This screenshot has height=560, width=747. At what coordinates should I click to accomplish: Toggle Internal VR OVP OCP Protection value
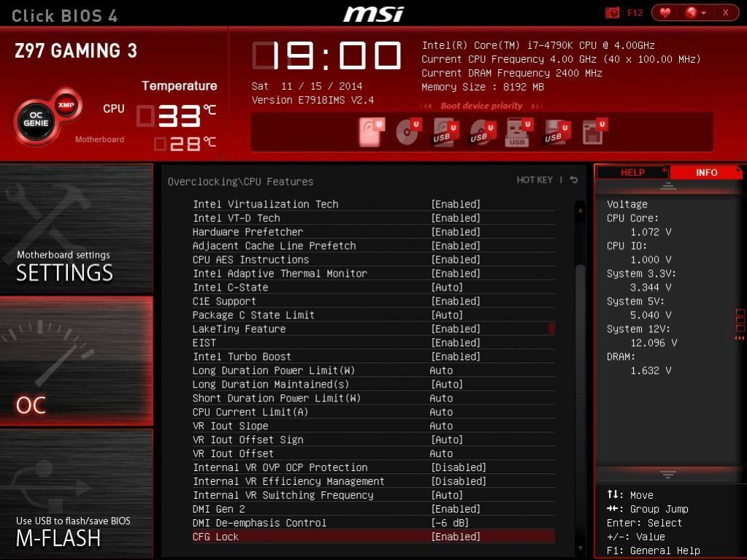(459, 467)
